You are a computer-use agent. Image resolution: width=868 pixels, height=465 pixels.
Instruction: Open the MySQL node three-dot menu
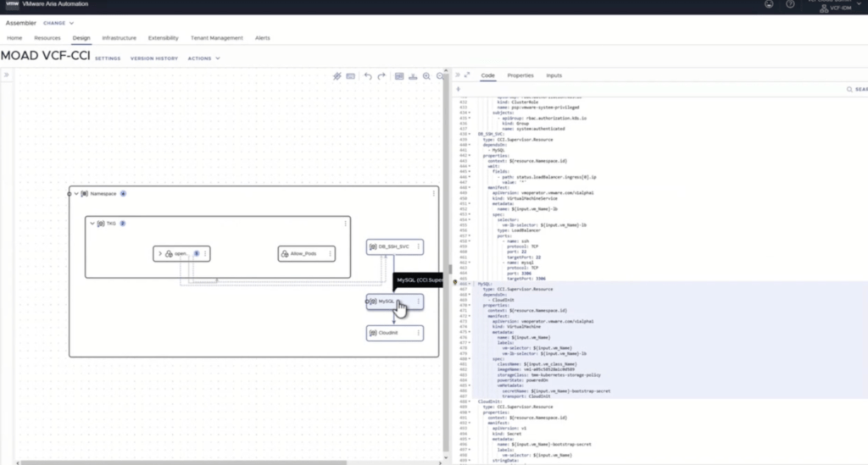coord(418,302)
